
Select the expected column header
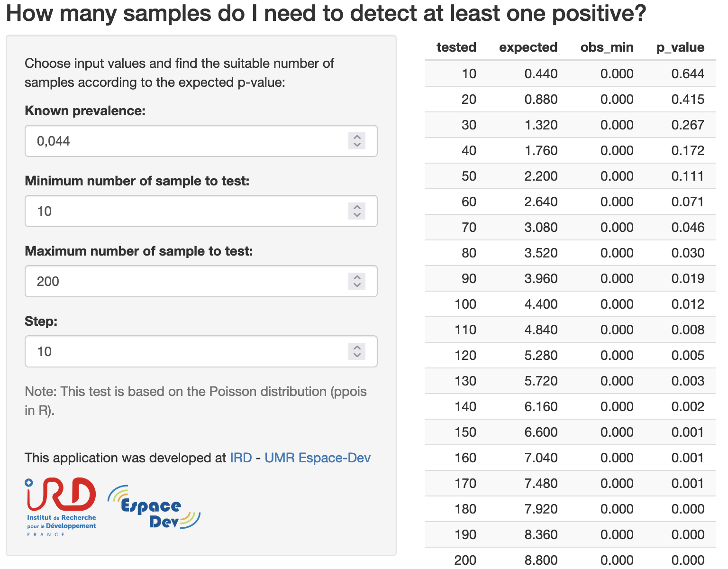point(528,47)
